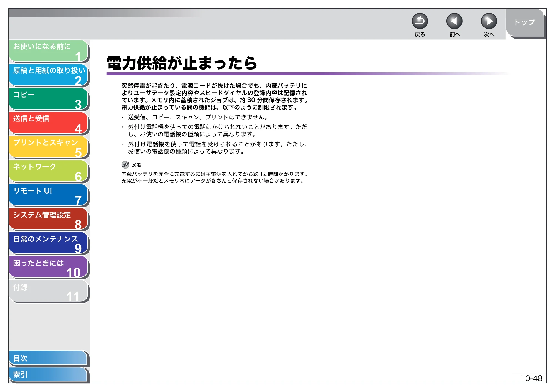Open the 索引 index button
Viewport: 555px width, 392px height.
click(x=48, y=375)
